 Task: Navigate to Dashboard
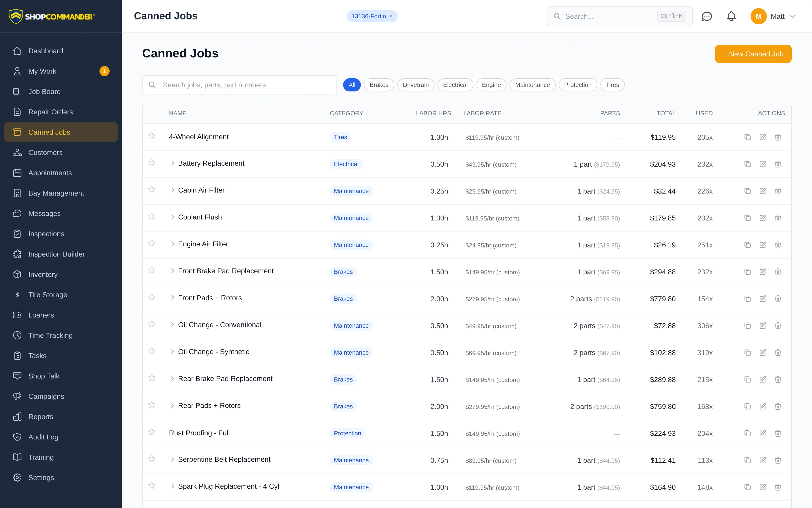61,51
